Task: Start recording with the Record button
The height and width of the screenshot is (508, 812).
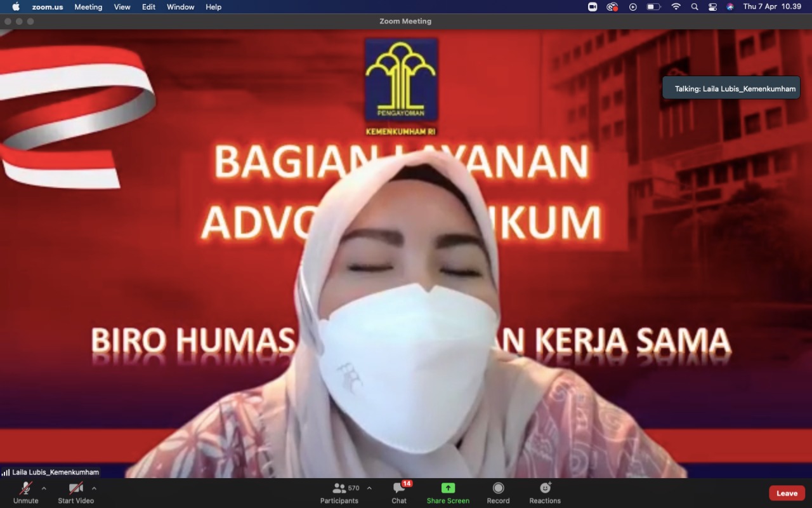Action: (498, 493)
